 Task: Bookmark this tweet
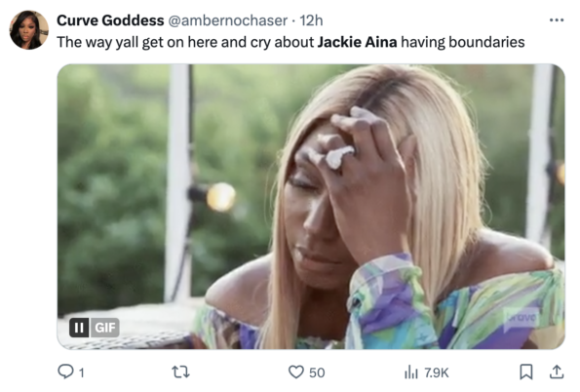coord(526,372)
